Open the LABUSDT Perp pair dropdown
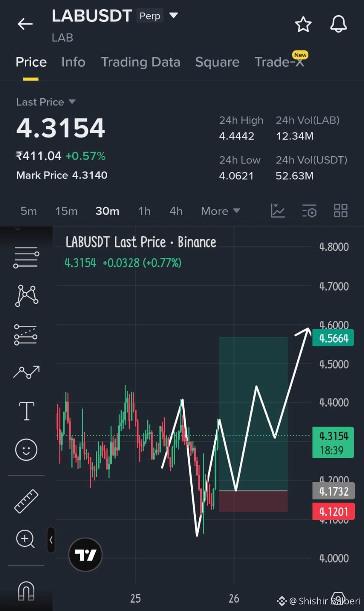This screenshot has width=364, height=611. pos(174,15)
